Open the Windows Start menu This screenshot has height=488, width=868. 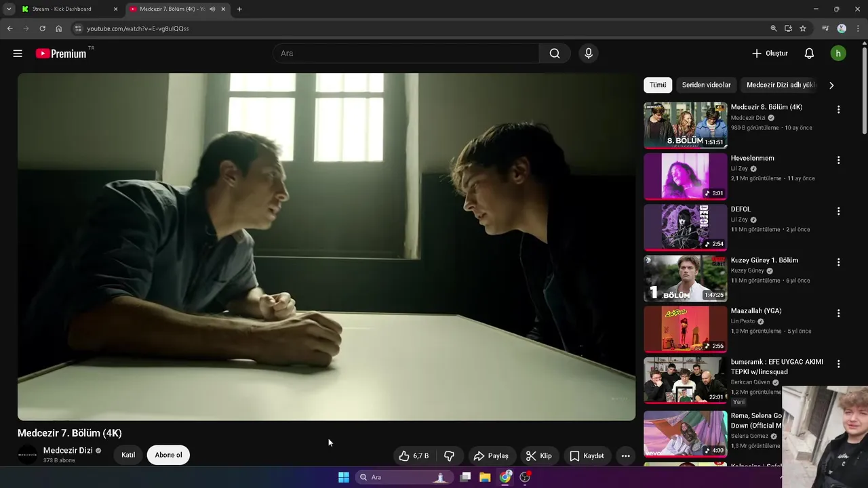(x=344, y=477)
